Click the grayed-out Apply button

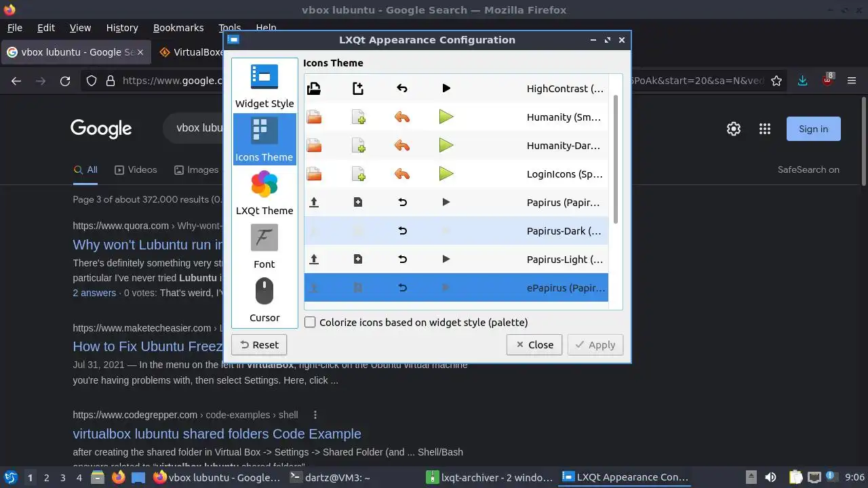click(x=595, y=345)
